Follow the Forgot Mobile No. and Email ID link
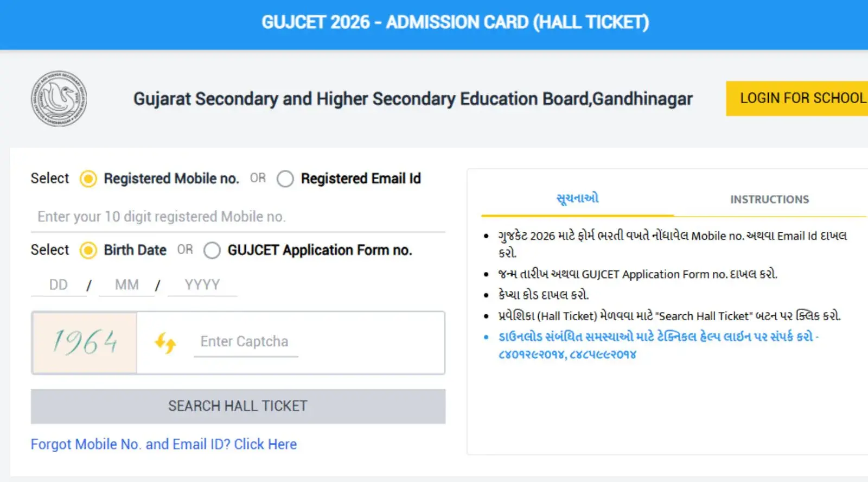 tap(163, 444)
